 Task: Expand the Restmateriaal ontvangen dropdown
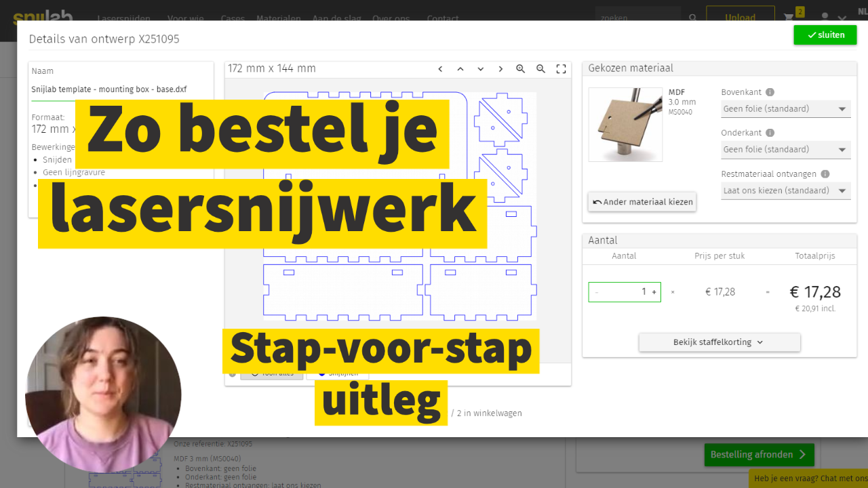click(x=785, y=190)
